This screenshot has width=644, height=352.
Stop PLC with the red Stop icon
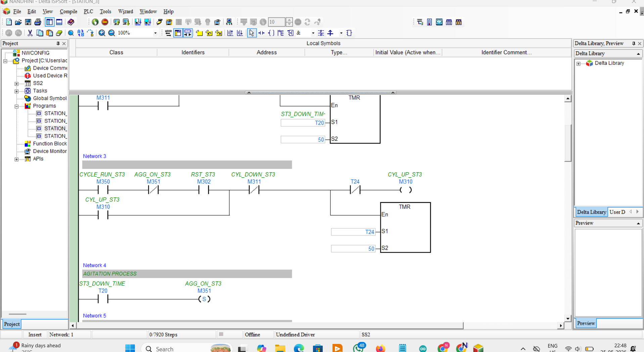coord(105,22)
